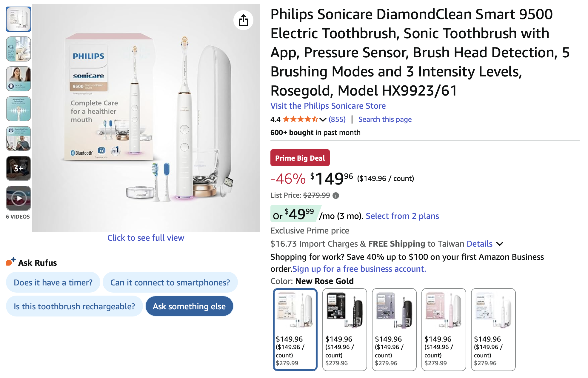Click 'Search this page' link
The width and height of the screenshot is (588, 378).
385,119
